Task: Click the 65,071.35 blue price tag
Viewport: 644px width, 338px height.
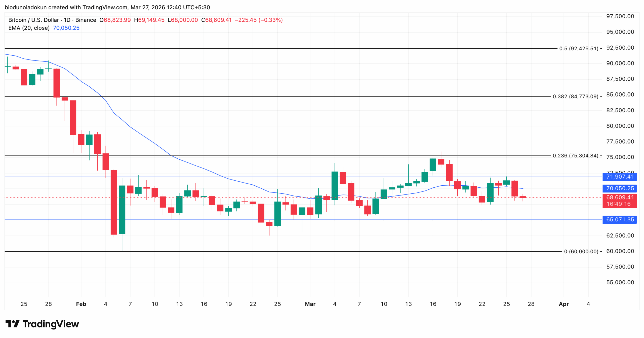Action: point(620,220)
